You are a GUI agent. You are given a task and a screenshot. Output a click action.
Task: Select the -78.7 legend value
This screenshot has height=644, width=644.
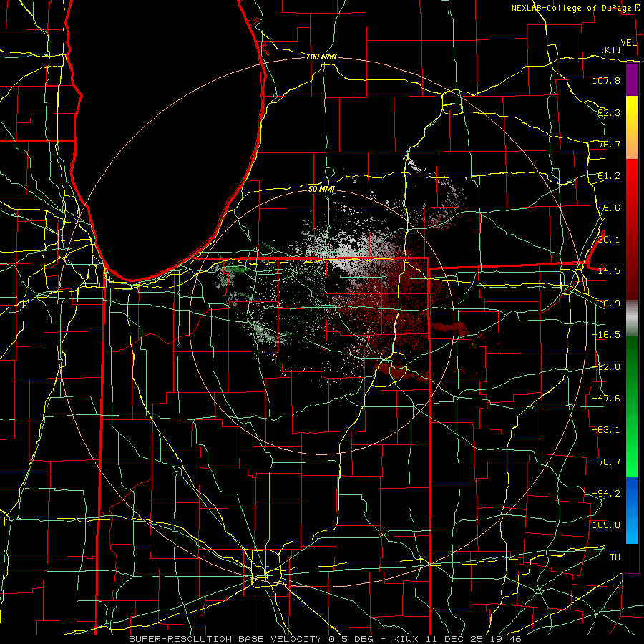pyautogui.click(x=606, y=462)
